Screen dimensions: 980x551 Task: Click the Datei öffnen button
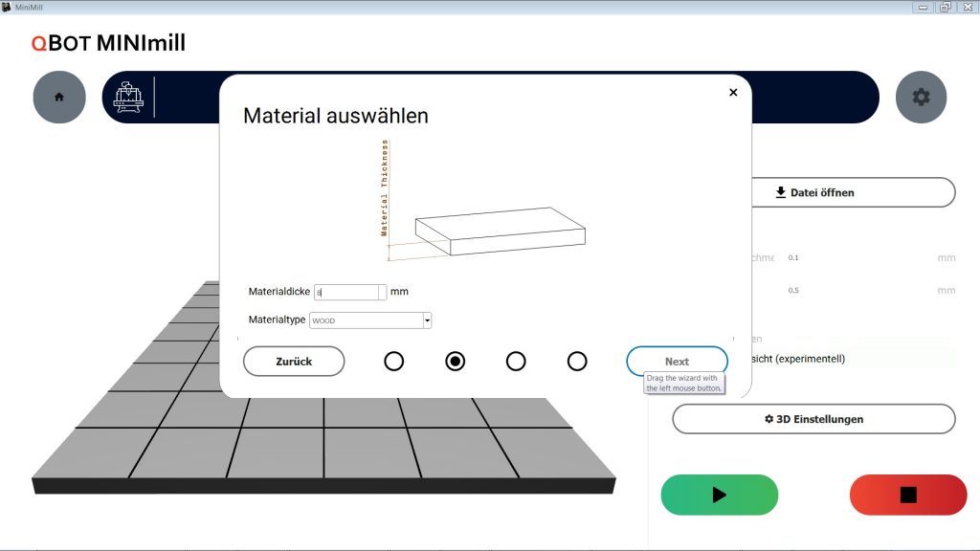point(813,192)
